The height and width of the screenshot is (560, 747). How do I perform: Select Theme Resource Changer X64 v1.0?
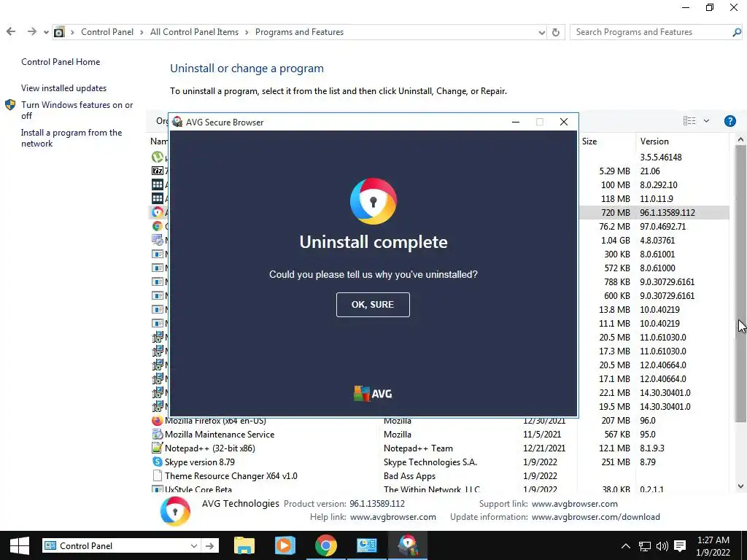tap(231, 475)
